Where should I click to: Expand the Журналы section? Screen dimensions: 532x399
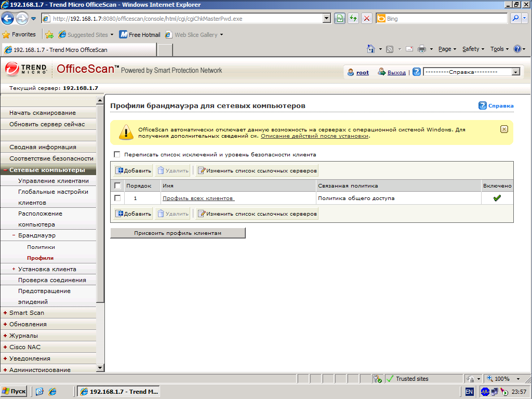(x=5, y=336)
